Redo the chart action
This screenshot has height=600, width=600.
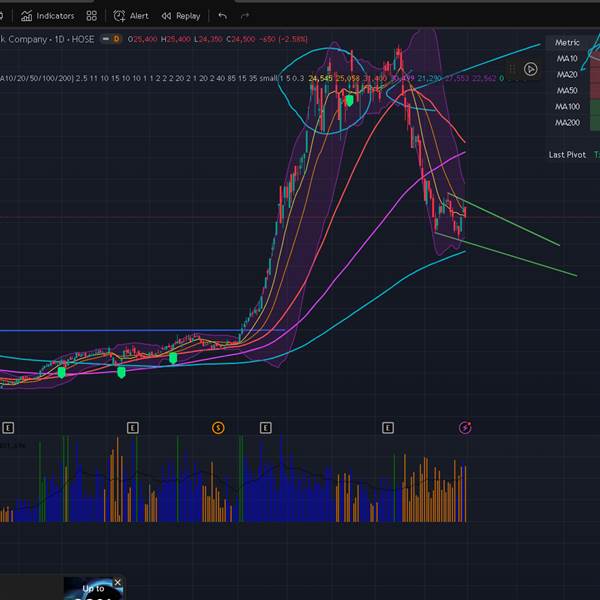[x=245, y=16]
